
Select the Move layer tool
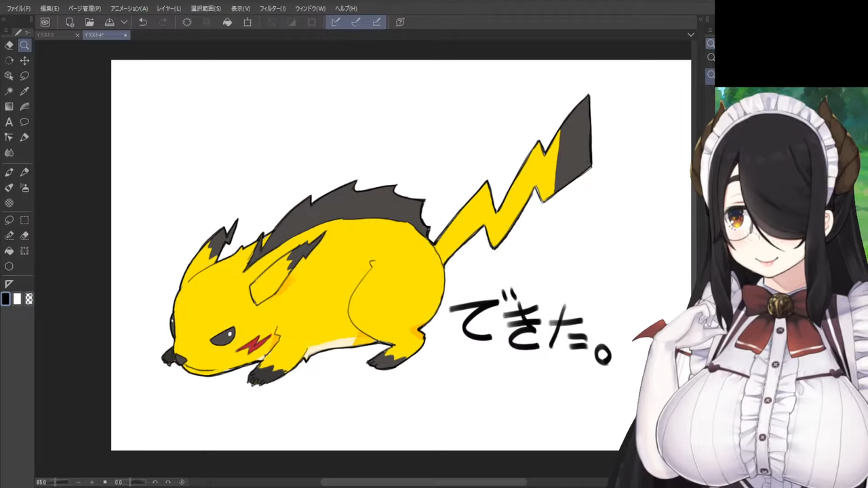click(24, 61)
